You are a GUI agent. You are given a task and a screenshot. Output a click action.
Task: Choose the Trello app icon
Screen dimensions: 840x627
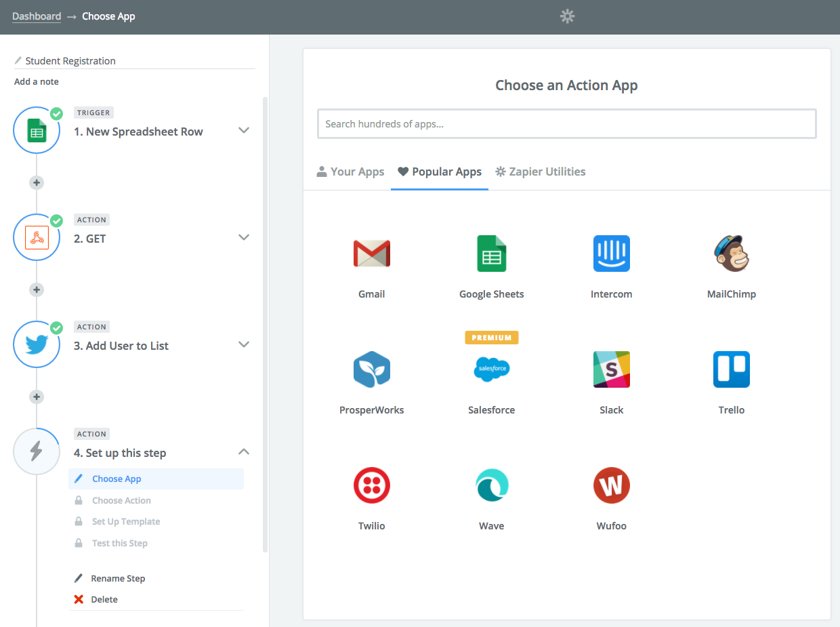coord(731,369)
